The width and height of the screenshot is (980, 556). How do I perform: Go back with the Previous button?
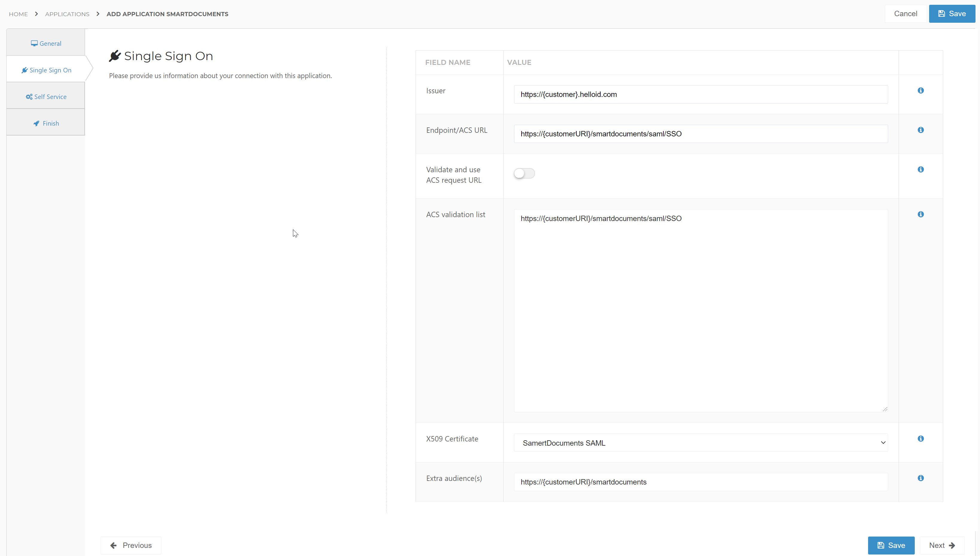point(131,545)
